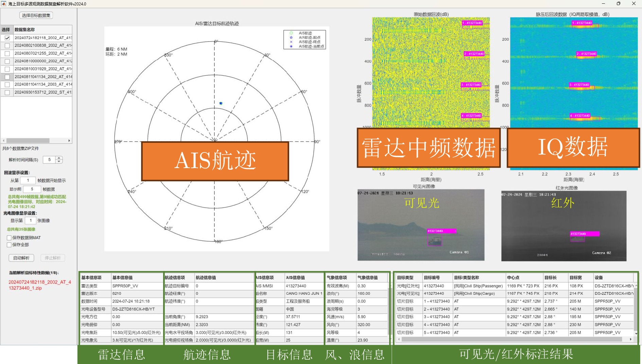Decrease 解析时间间隔 with spinner down arrow
Screen dimensions: 642x364
coord(59,162)
